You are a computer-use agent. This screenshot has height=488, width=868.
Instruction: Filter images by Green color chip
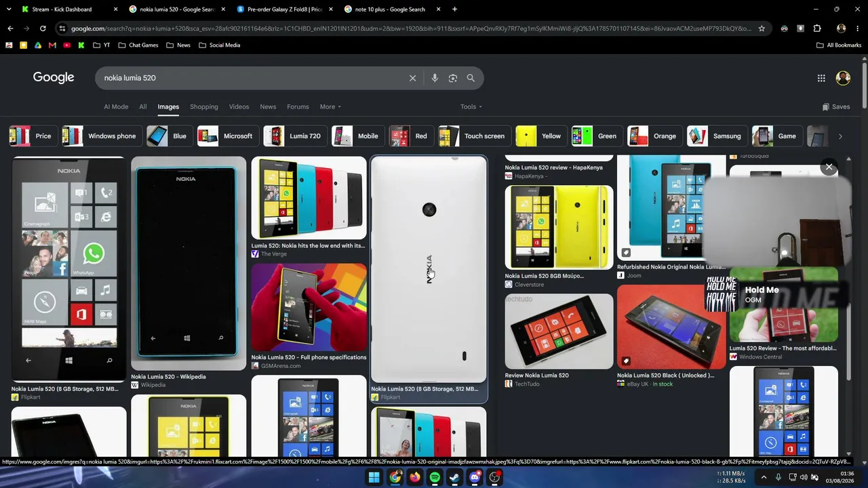[x=595, y=136]
